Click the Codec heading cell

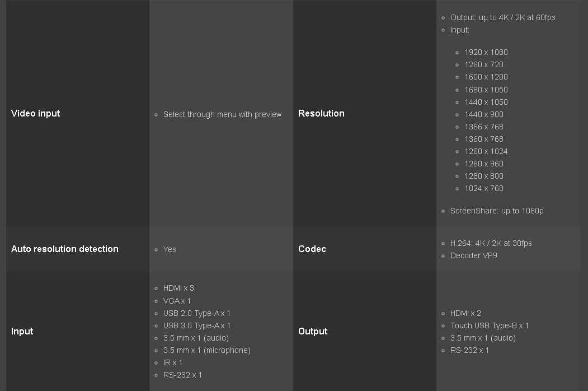click(312, 249)
